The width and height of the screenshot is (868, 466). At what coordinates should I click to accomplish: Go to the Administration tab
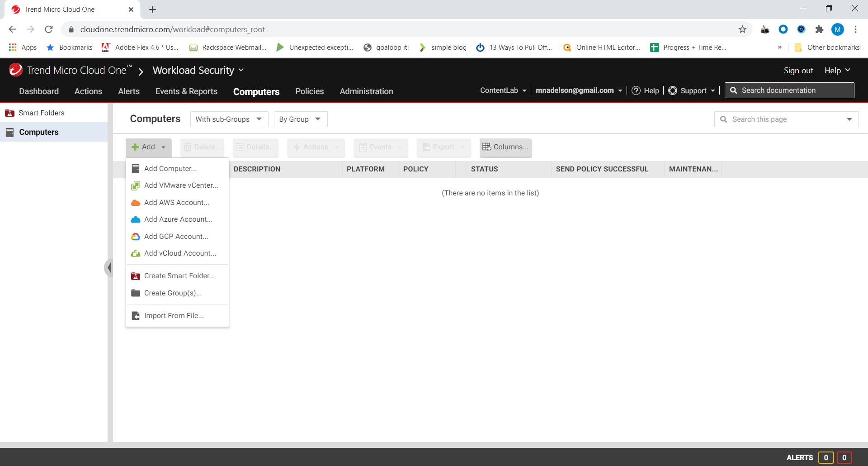click(367, 91)
